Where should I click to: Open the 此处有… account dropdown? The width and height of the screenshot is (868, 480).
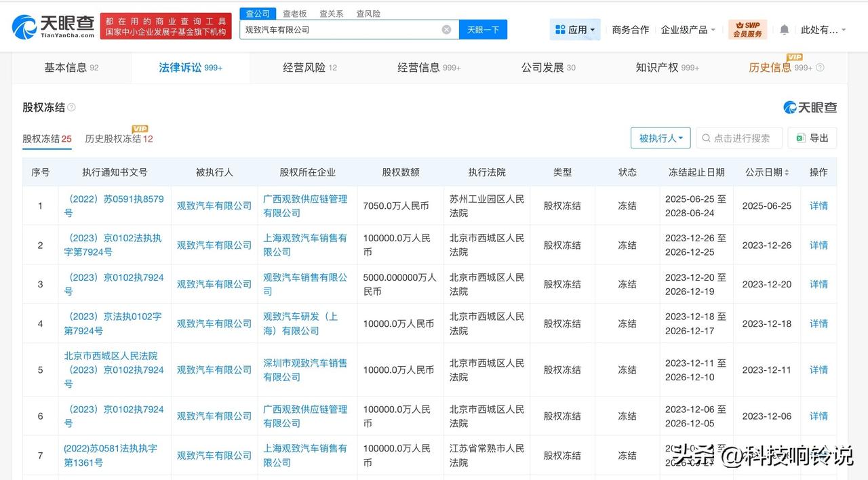[x=823, y=30]
